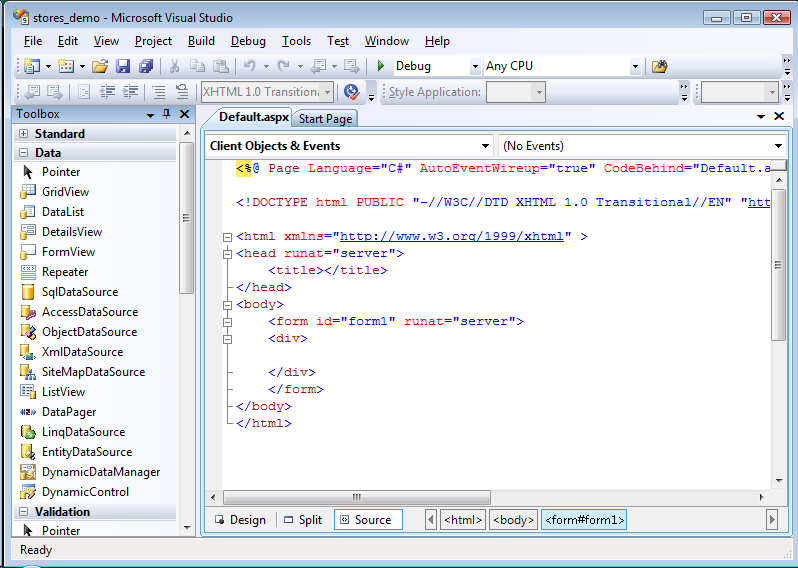
Task: Open the Project menu
Action: (x=153, y=41)
